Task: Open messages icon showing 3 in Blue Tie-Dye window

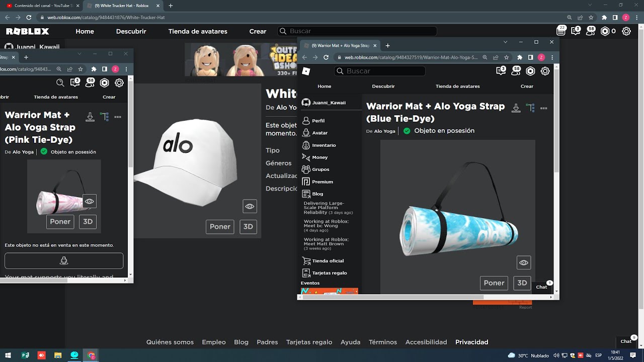Action: point(501,71)
